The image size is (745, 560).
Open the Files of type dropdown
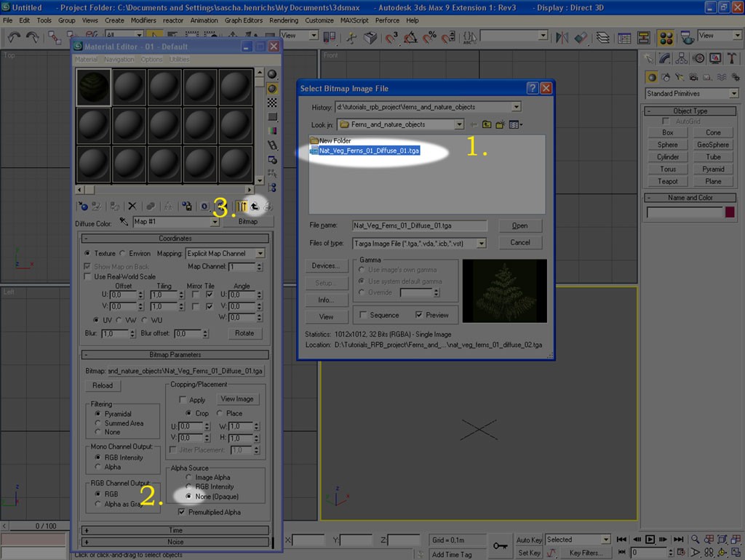482,243
